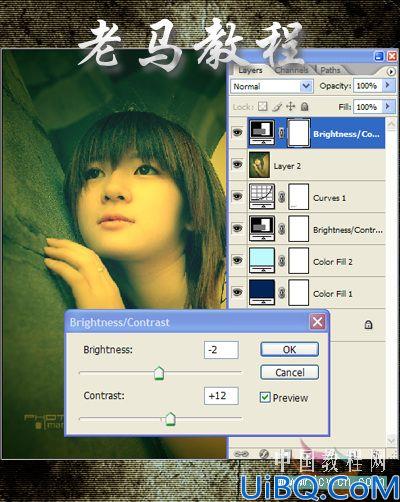
Task: Select the Curves 1 adjustment icon
Action: (x=262, y=196)
